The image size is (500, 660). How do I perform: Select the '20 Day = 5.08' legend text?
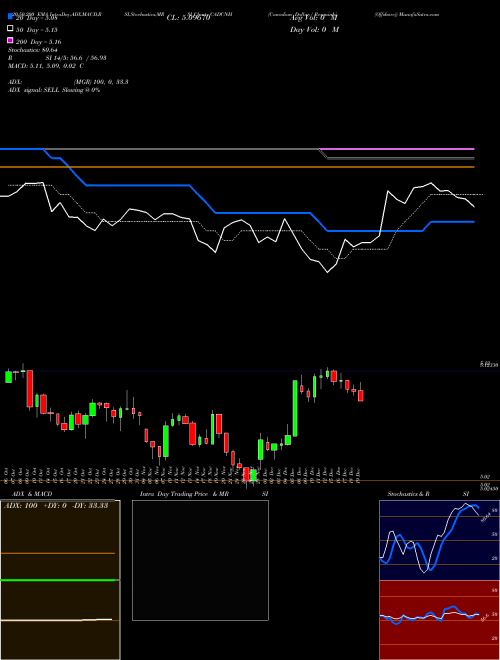tap(36, 18)
